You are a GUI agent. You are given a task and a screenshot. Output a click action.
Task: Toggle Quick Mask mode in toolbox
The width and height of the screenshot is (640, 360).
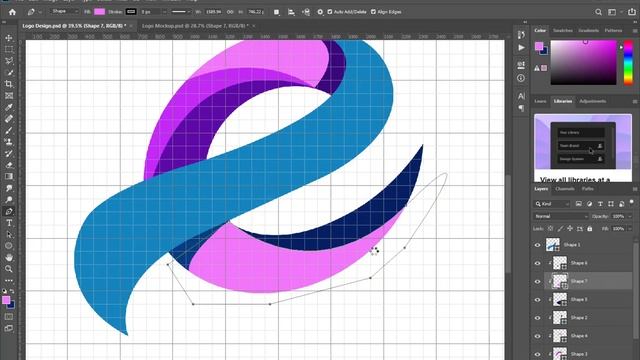click(x=9, y=317)
